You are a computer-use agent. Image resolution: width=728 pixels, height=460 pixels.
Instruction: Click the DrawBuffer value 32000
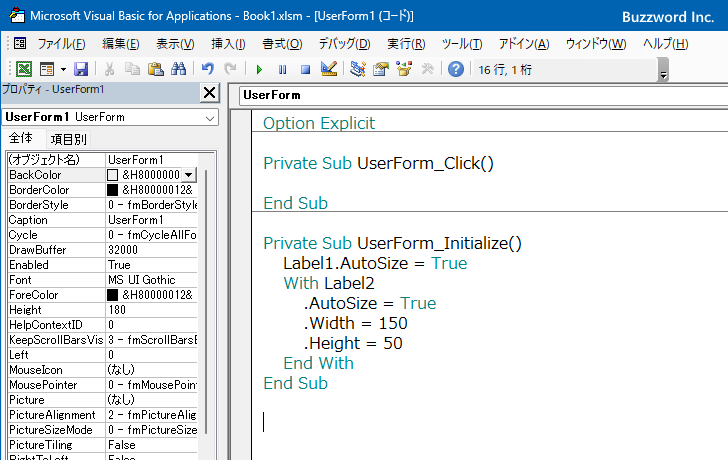[x=123, y=250]
